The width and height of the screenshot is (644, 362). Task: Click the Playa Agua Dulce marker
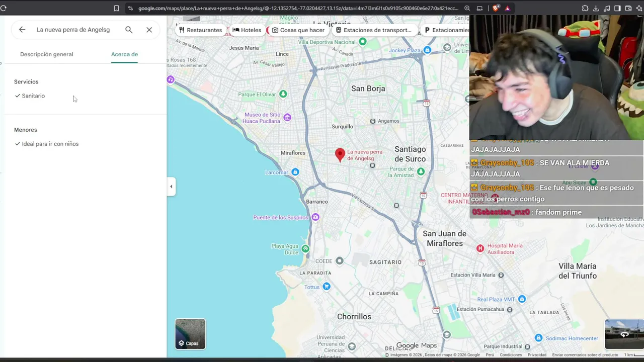(305, 249)
